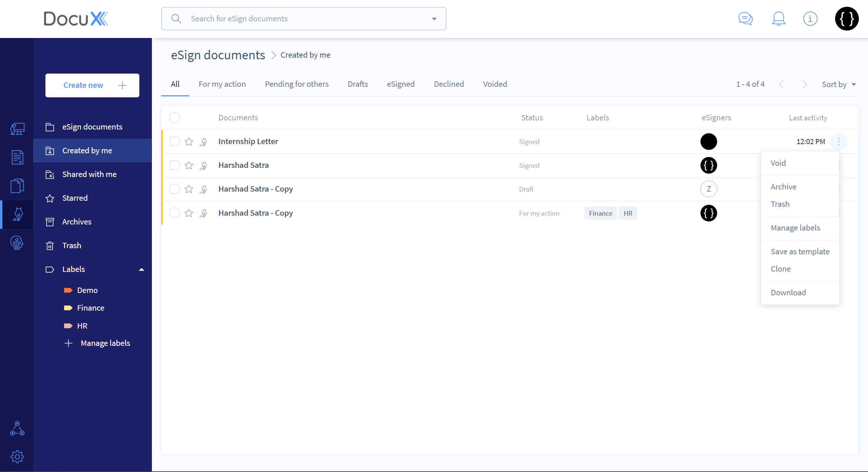Click three-dot menu for Internship Letter
This screenshot has width=868, height=472.
[x=839, y=142]
